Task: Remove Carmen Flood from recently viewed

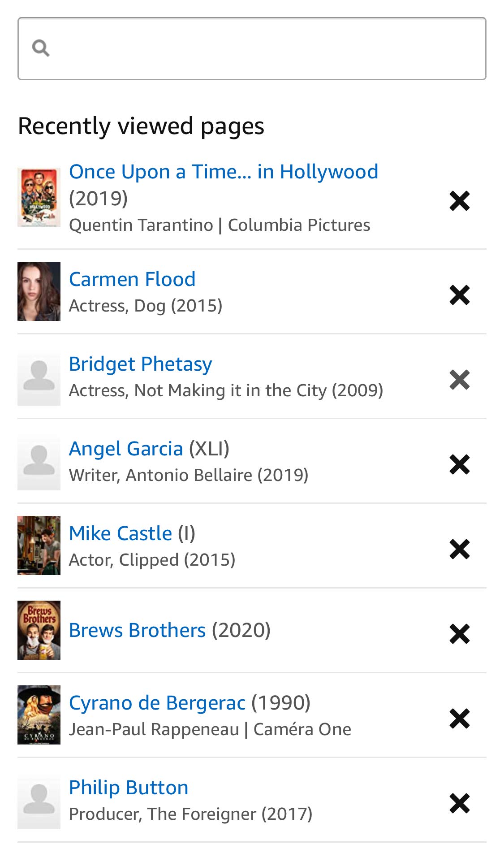Action: (459, 295)
